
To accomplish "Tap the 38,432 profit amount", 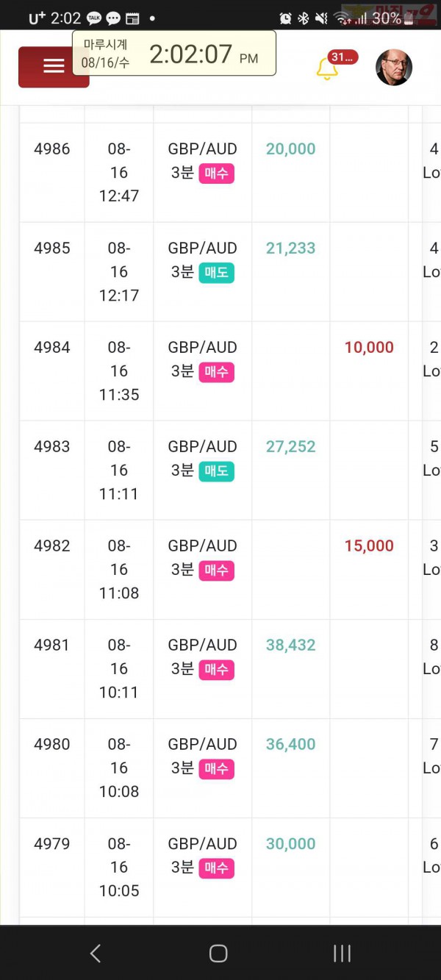I will pyautogui.click(x=291, y=645).
